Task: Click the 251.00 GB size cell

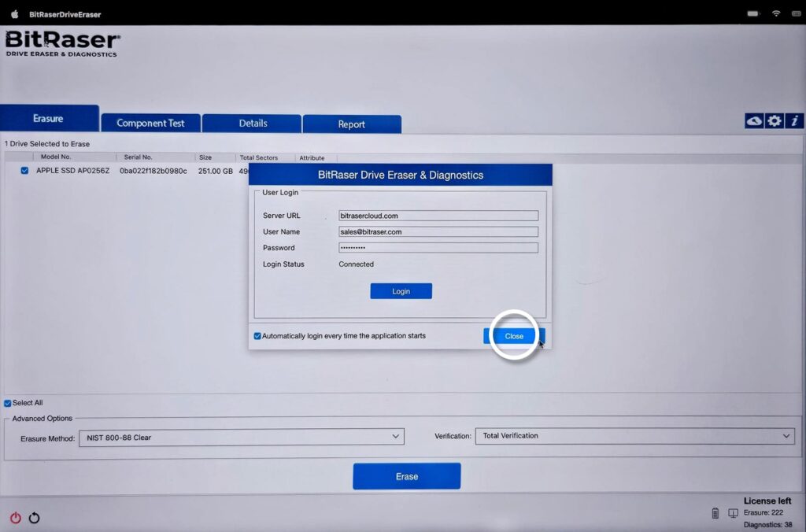Action: pyautogui.click(x=216, y=171)
